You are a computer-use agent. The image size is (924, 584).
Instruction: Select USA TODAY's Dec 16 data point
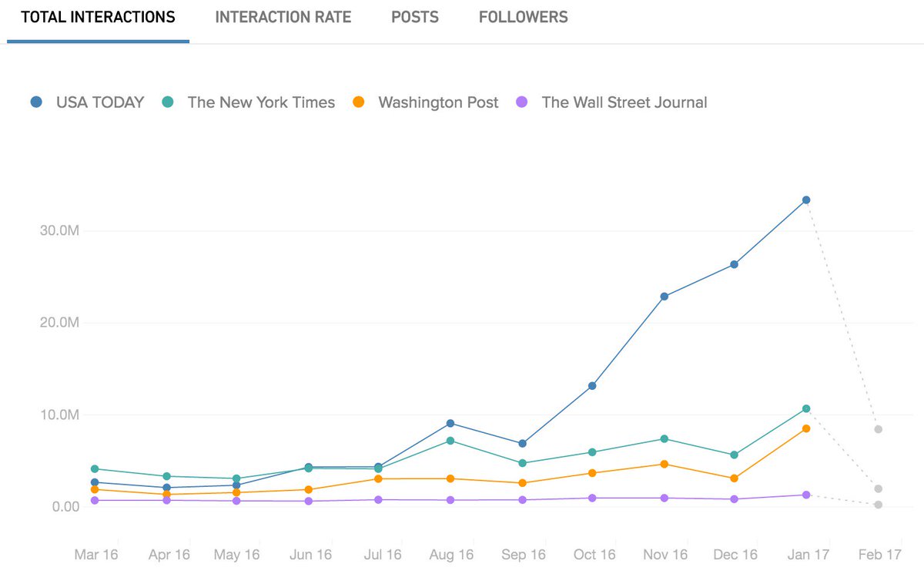[735, 264]
